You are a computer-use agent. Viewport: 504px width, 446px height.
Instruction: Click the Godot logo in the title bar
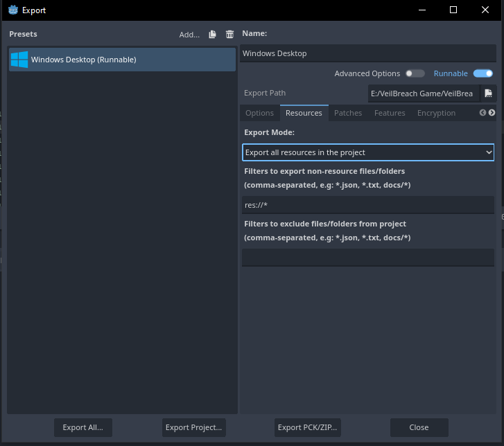pos(13,10)
